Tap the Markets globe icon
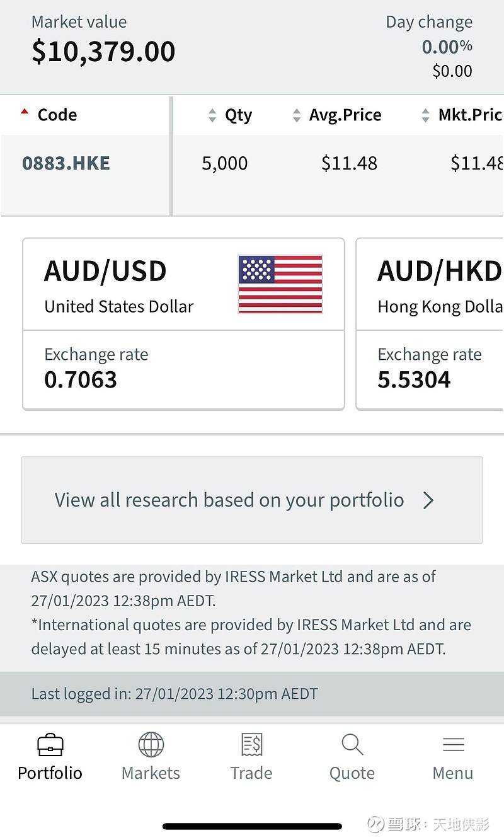504x840 pixels. point(151,745)
